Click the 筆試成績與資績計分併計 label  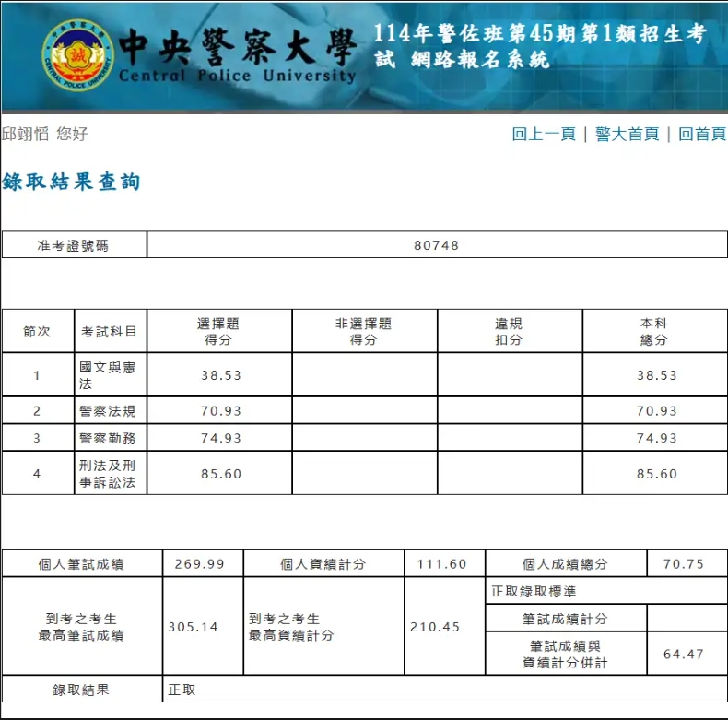(x=565, y=654)
